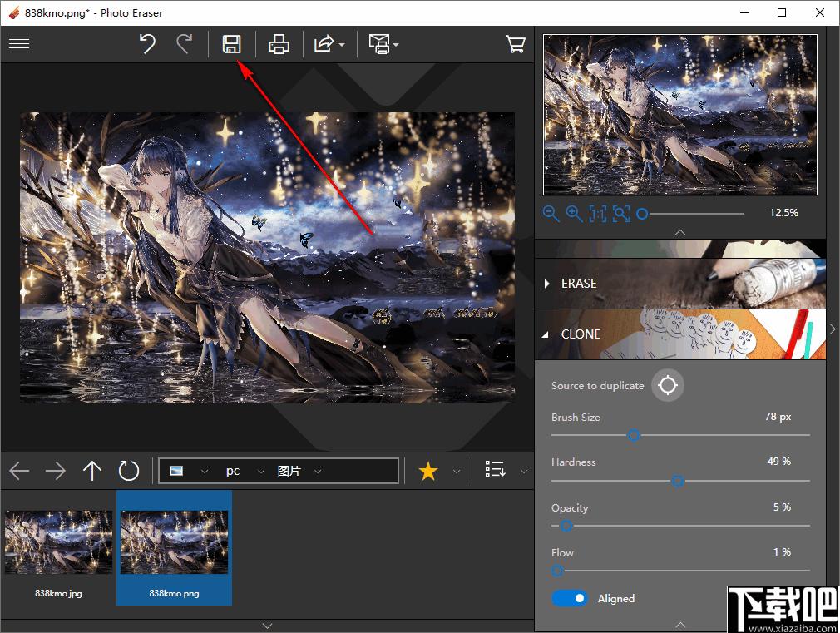Expand the dropdown after pc in path
The width and height of the screenshot is (840, 633).
click(261, 472)
